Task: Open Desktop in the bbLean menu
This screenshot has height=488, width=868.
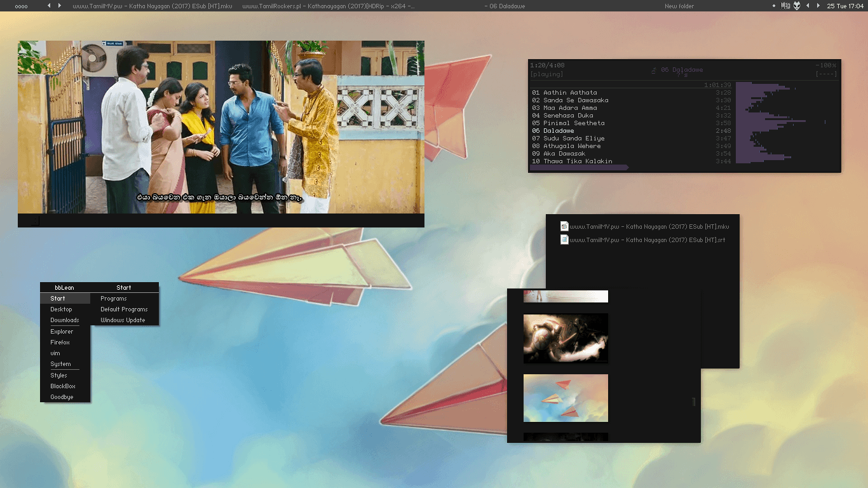Action: (x=65, y=309)
